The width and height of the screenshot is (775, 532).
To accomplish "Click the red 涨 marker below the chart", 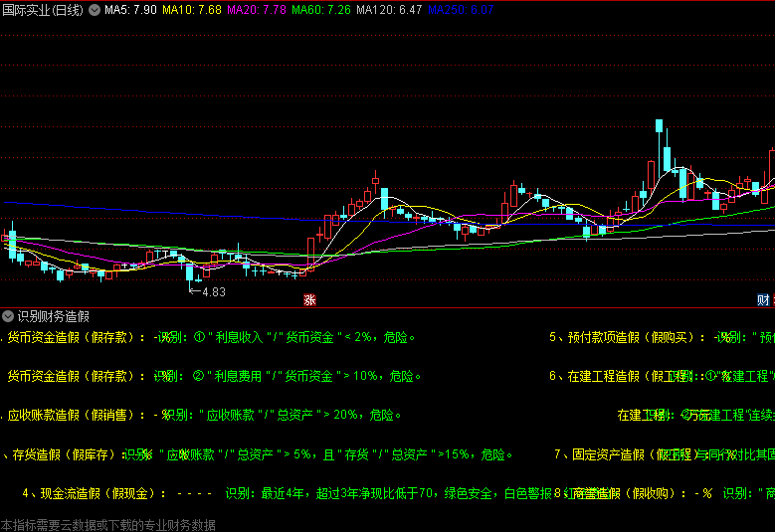I will (x=309, y=300).
